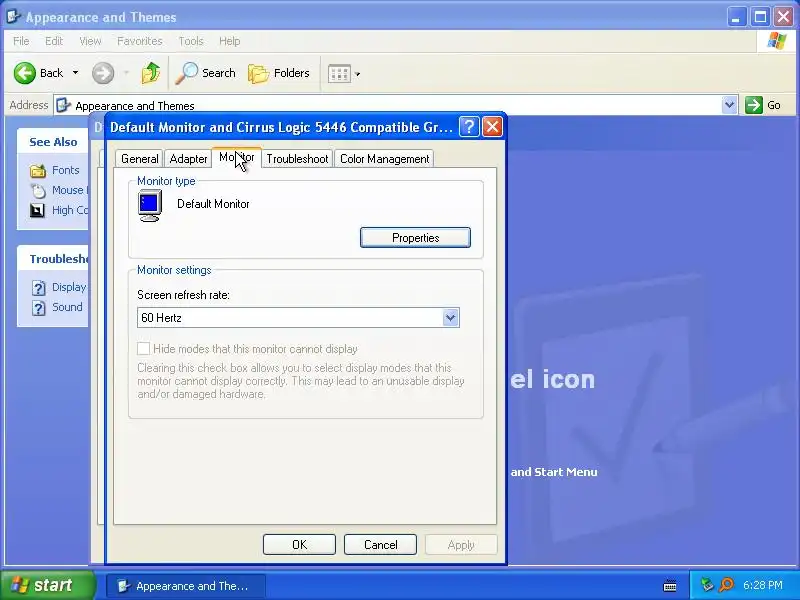Click the Start button

tap(47, 585)
